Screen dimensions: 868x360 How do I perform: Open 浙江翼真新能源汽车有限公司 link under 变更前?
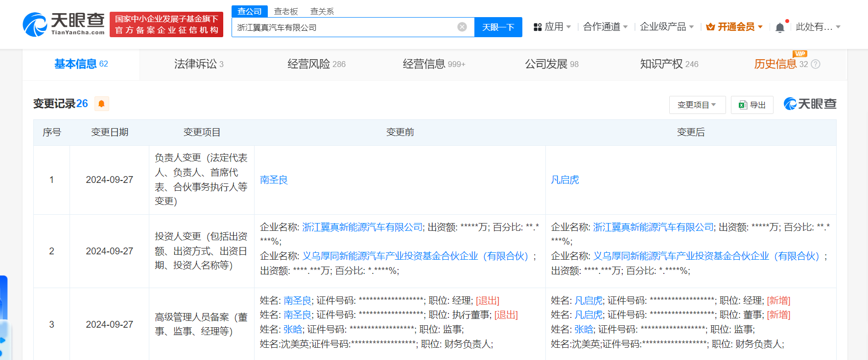pyautogui.click(x=362, y=227)
